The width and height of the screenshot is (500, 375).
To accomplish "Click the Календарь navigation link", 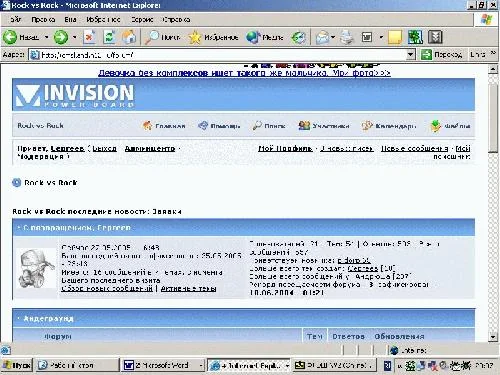I will pyautogui.click(x=389, y=126).
